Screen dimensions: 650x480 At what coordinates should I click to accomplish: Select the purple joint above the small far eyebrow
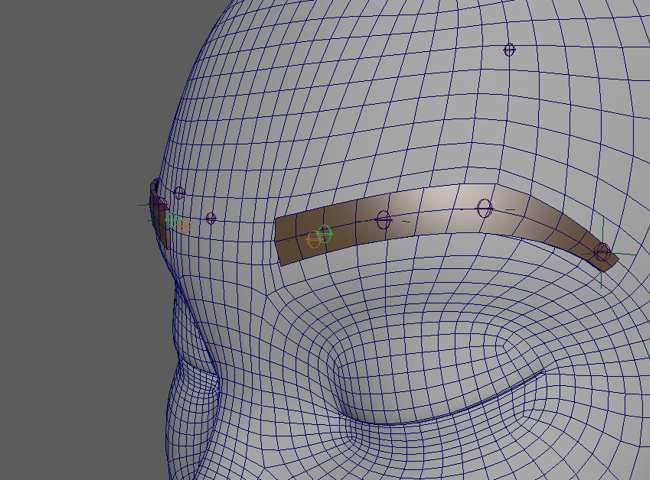179,192
